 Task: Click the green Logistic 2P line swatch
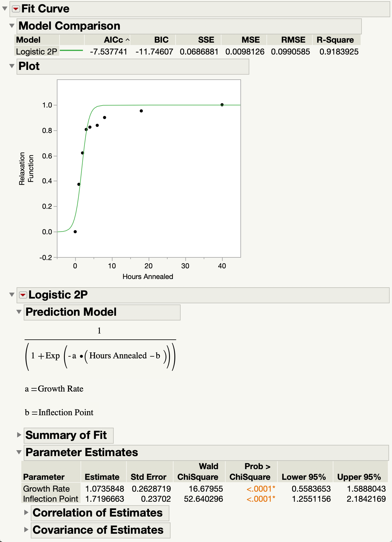click(x=71, y=51)
